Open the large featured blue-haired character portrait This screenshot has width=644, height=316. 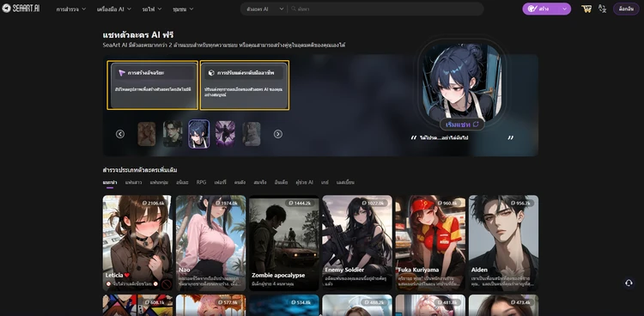462,82
